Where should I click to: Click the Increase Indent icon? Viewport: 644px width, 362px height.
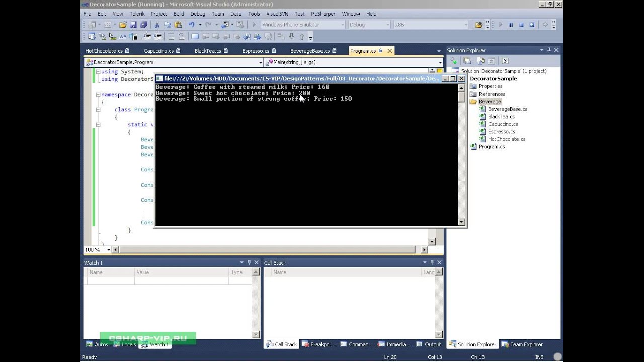[x=158, y=37]
